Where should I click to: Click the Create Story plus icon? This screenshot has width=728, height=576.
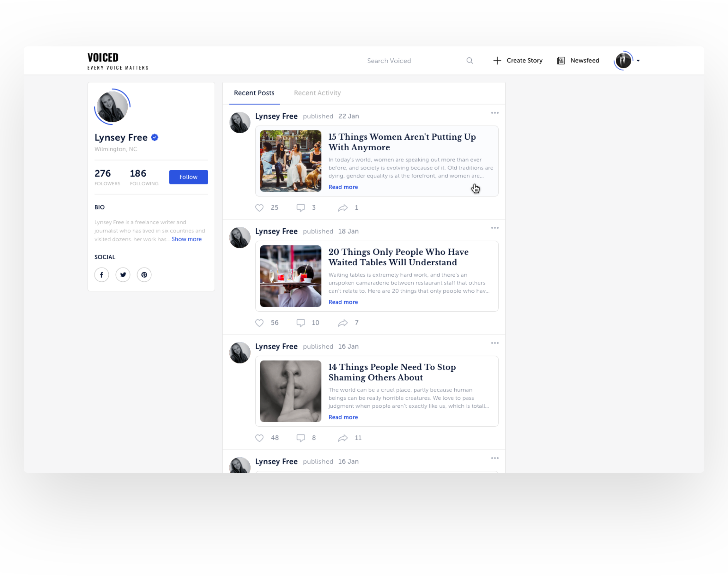pyautogui.click(x=497, y=61)
